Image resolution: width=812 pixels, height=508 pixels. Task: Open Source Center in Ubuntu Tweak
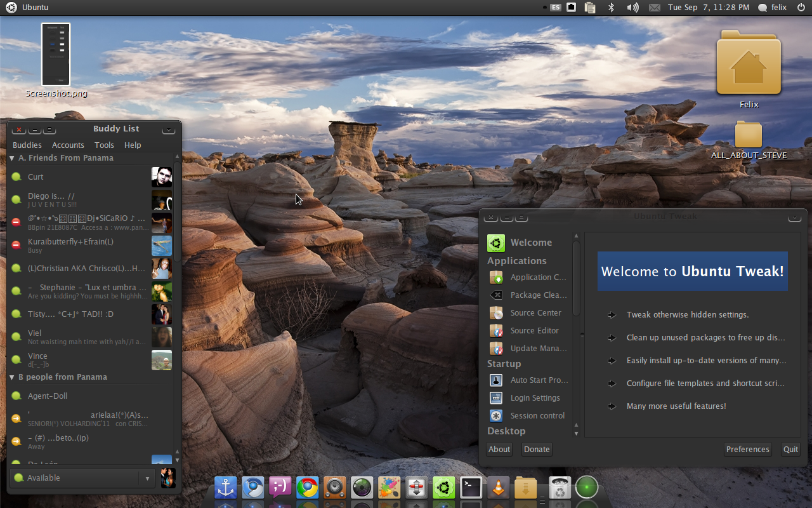[528, 313]
